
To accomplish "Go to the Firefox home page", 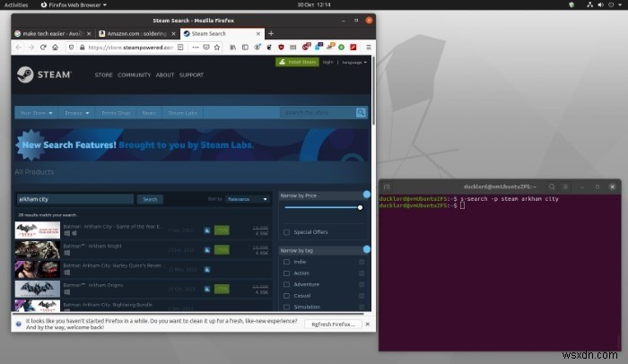I will tap(56, 48).
